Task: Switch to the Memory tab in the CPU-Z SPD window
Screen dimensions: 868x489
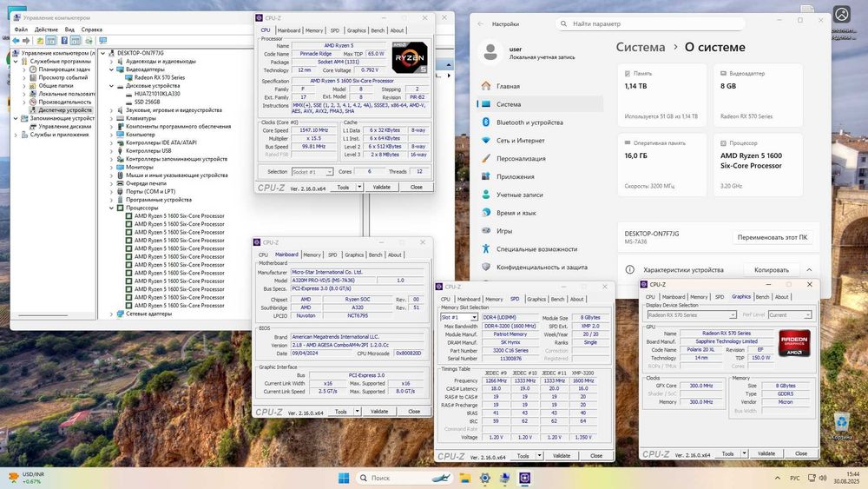Action: 494,299
